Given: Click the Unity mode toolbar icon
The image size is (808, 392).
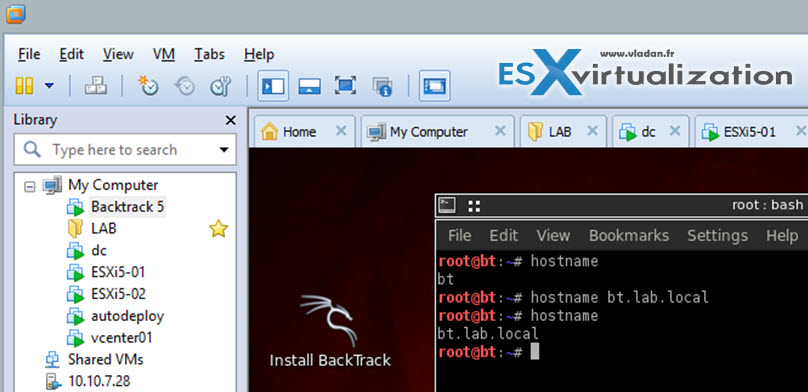Looking at the screenshot, I should [382, 86].
